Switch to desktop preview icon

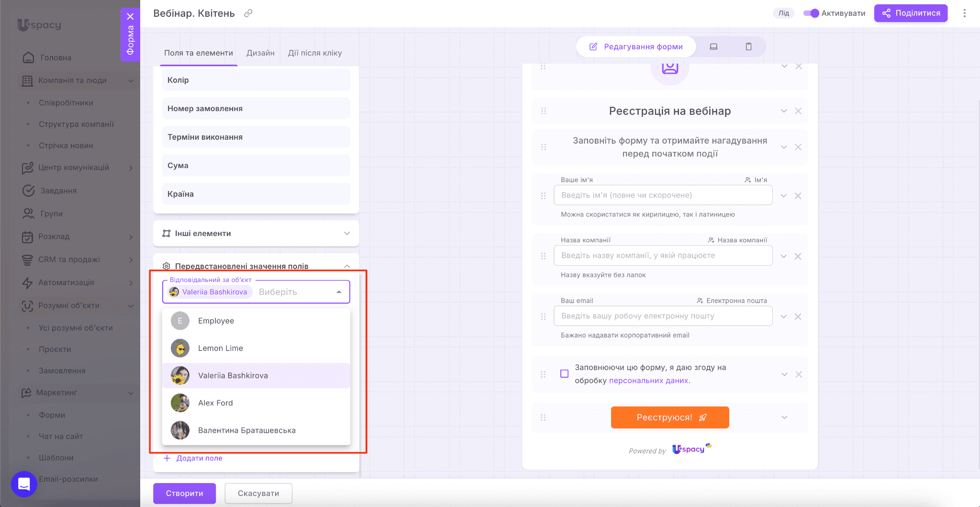click(713, 46)
